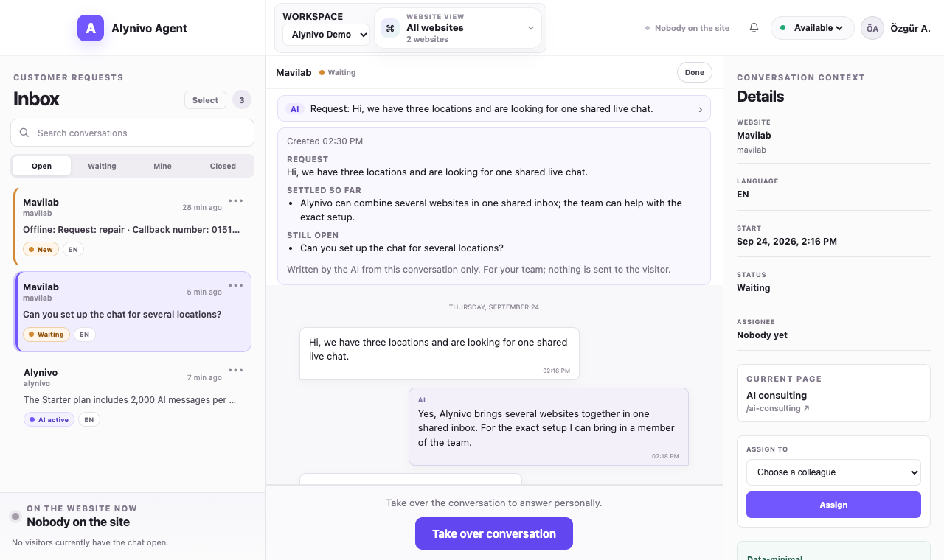Viewport: 944px width, 560px height.
Task: Click the inbox count badge 3
Action: click(242, 100)
